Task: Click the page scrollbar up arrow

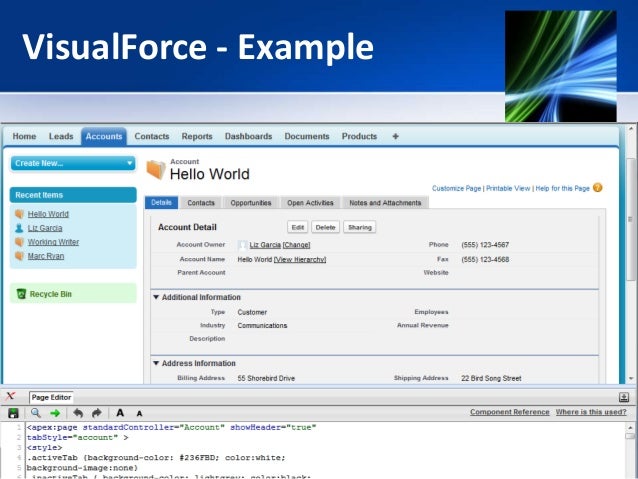Action: tap(631, 129)
